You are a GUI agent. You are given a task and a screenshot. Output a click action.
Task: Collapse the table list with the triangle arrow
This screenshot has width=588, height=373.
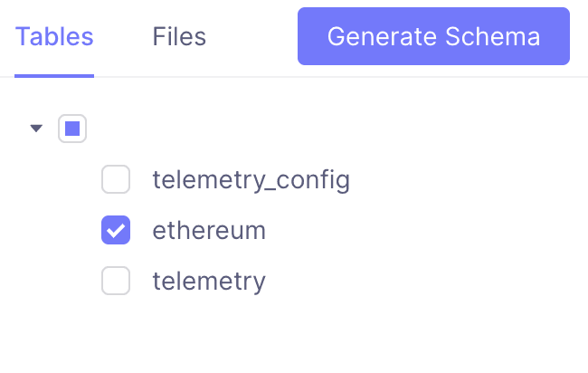(x=36, y=129)
